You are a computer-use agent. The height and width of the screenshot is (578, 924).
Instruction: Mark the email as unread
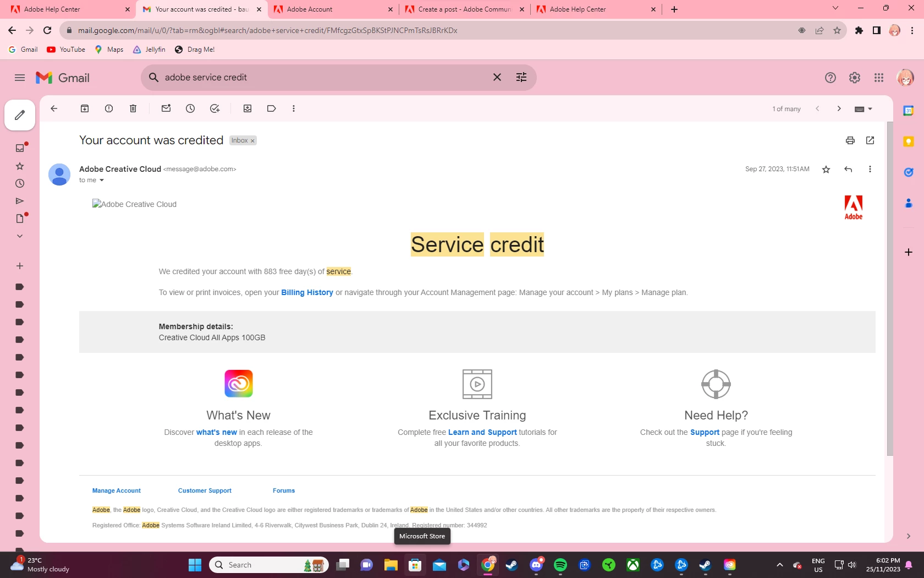point(166,108)
